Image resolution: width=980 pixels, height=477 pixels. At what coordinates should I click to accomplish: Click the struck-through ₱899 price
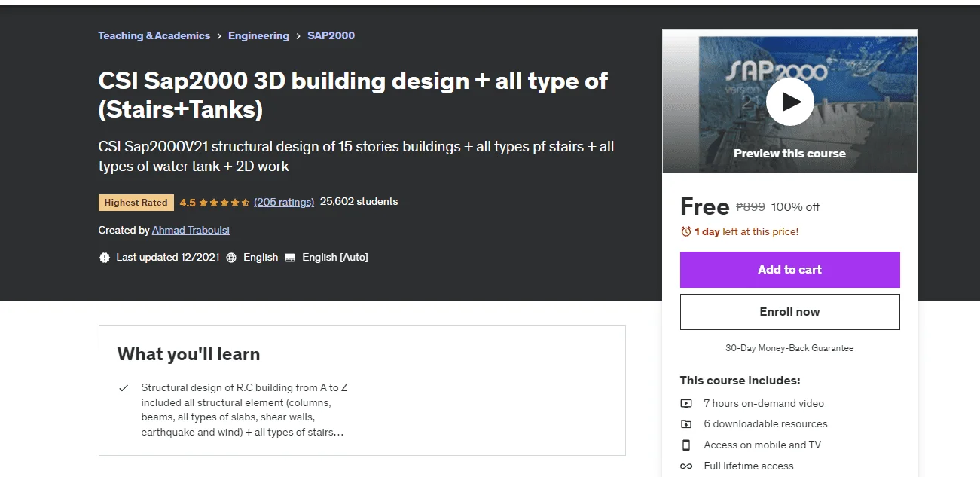click(x=750, y=206)
